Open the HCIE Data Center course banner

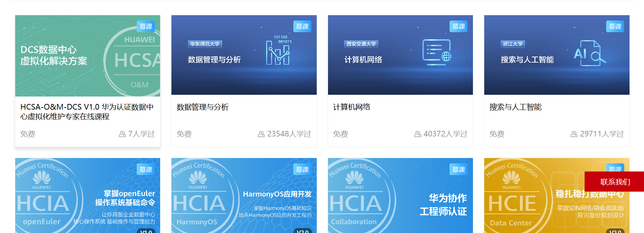[557, 196]
